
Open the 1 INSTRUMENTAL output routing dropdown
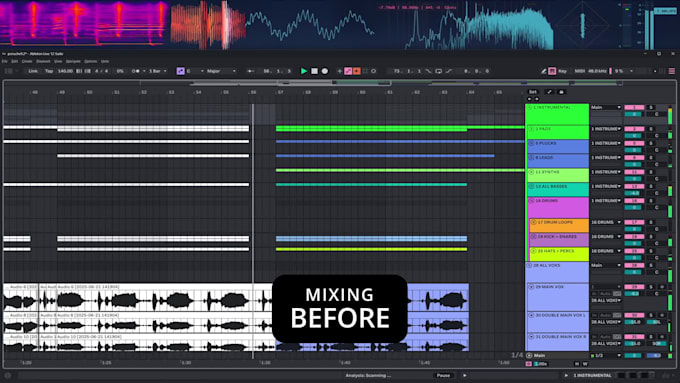(x=606, y=107)
